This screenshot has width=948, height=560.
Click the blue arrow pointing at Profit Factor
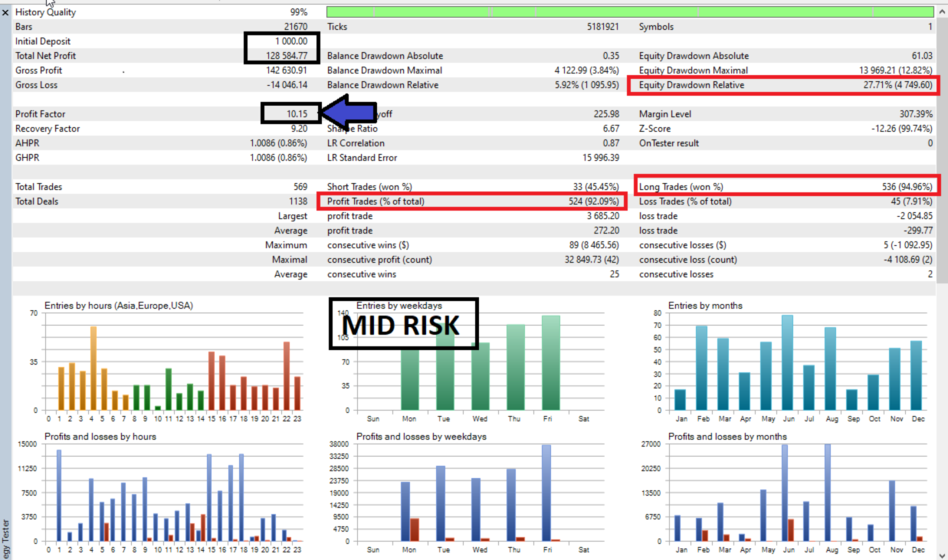click(x=349, y=113)
